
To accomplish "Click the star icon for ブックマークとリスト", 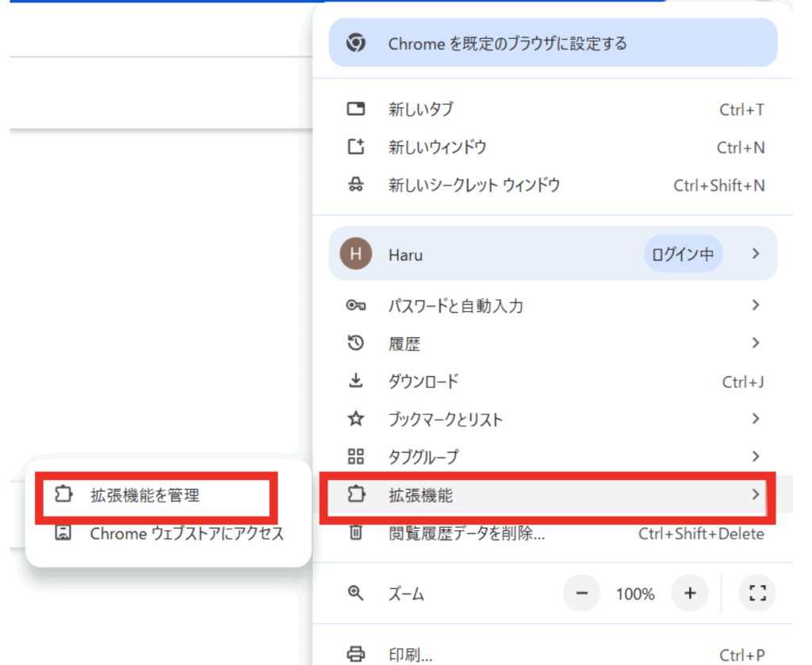I will (x=356, y=419).
